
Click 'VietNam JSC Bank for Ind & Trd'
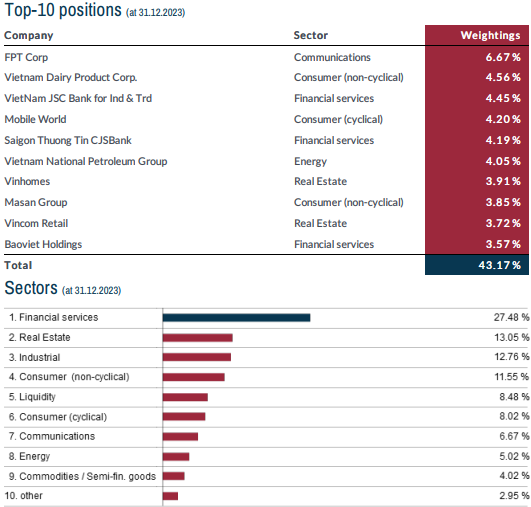(78, 98)
